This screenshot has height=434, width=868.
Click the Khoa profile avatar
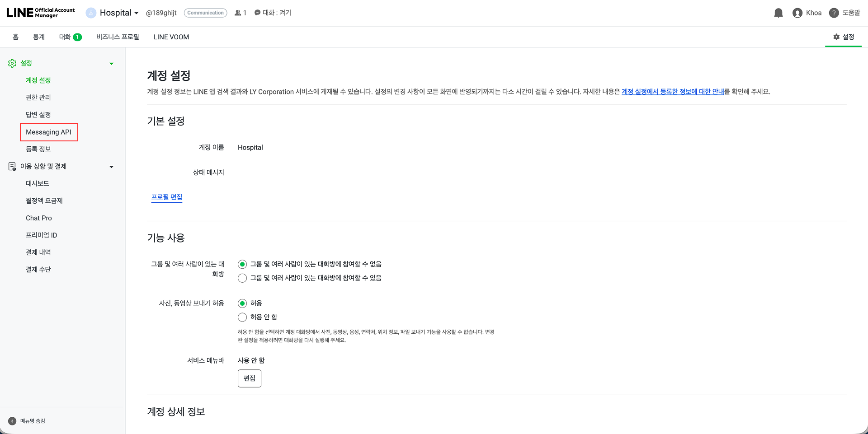pyautogui.click(x=797, y=13)
